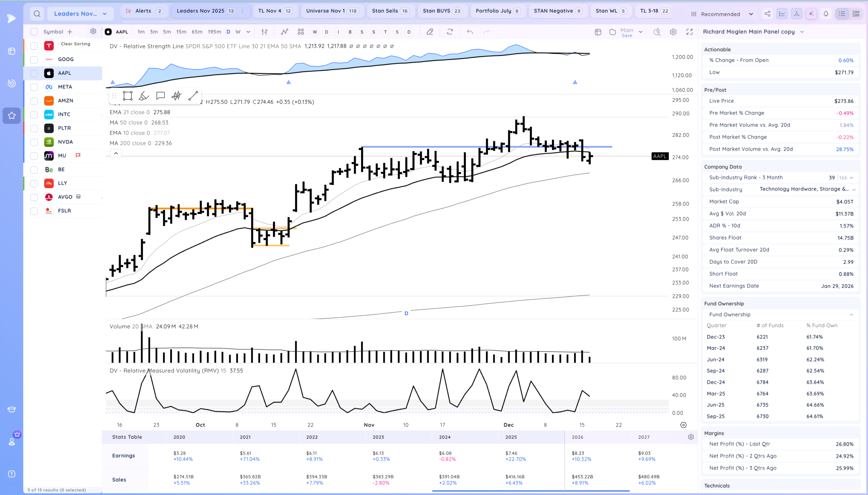868x495 pixels.
Task: Collapse the Fund Ownership section
Action: pyautogui.click(x=851, y=314)
